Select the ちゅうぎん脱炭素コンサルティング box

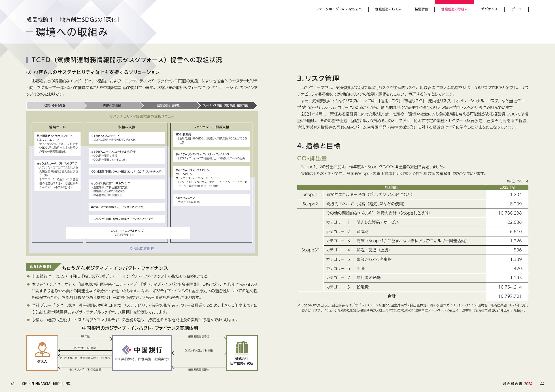pos(127,189)
